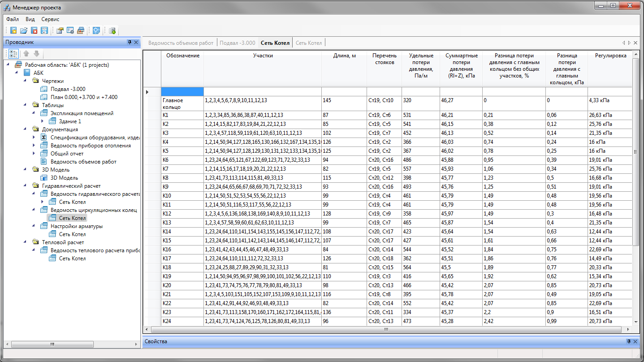
Task: Click the 3D Модель cube document icon
Action: [44, 178]
